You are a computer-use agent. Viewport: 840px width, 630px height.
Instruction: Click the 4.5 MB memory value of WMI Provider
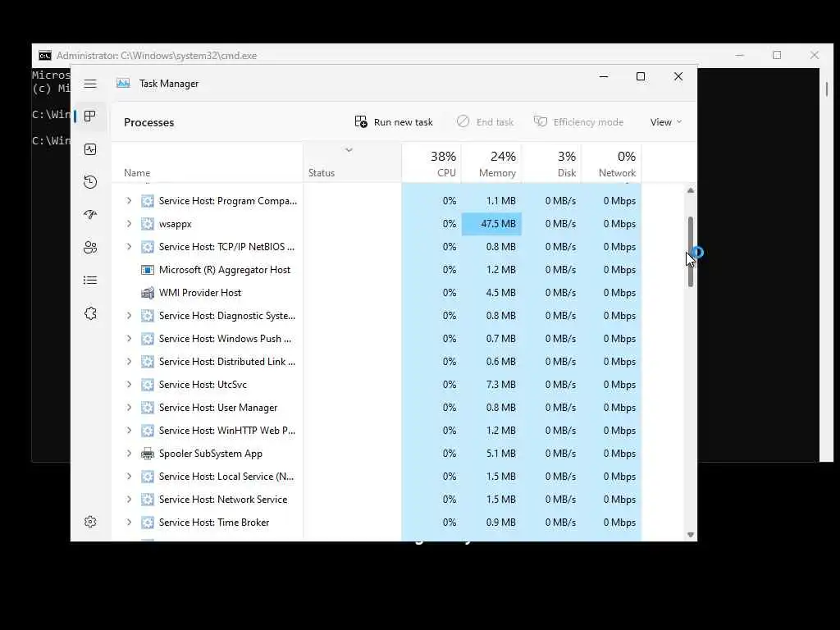point(501,293)
